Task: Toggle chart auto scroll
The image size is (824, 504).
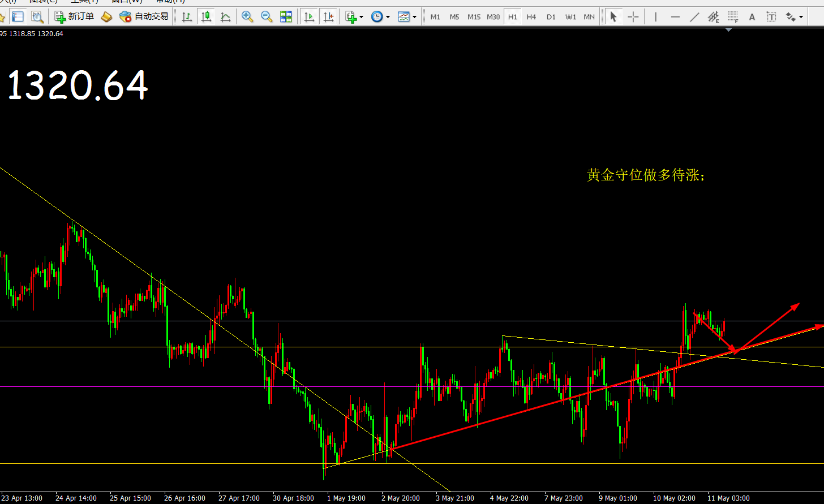Action: pos(309,16)
